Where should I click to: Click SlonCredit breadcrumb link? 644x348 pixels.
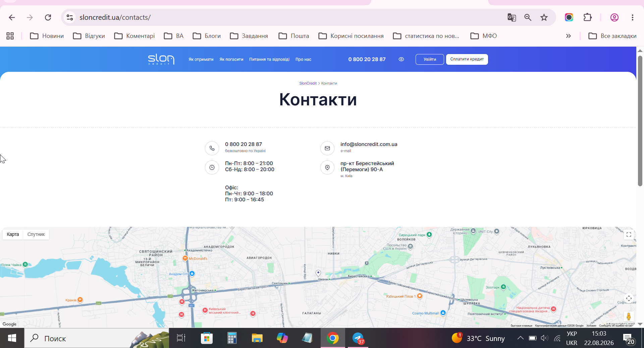pos(308,83)
